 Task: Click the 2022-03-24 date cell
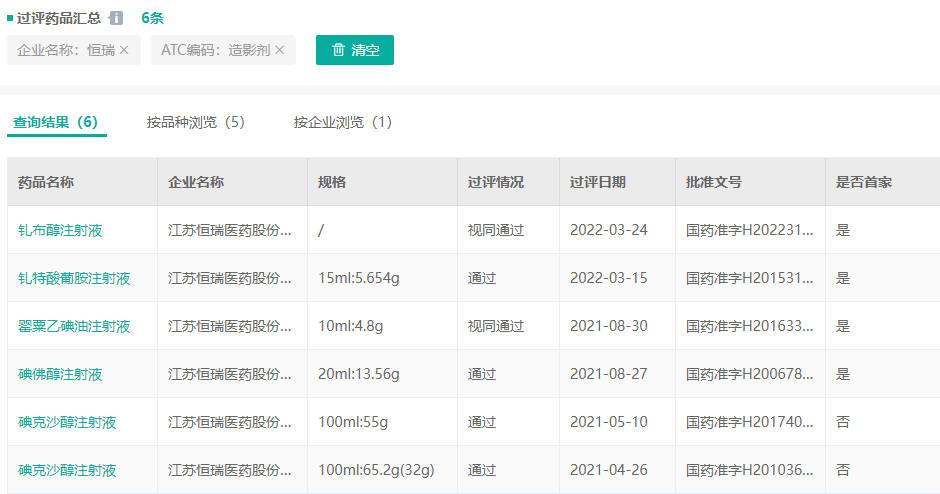(608, 230)
